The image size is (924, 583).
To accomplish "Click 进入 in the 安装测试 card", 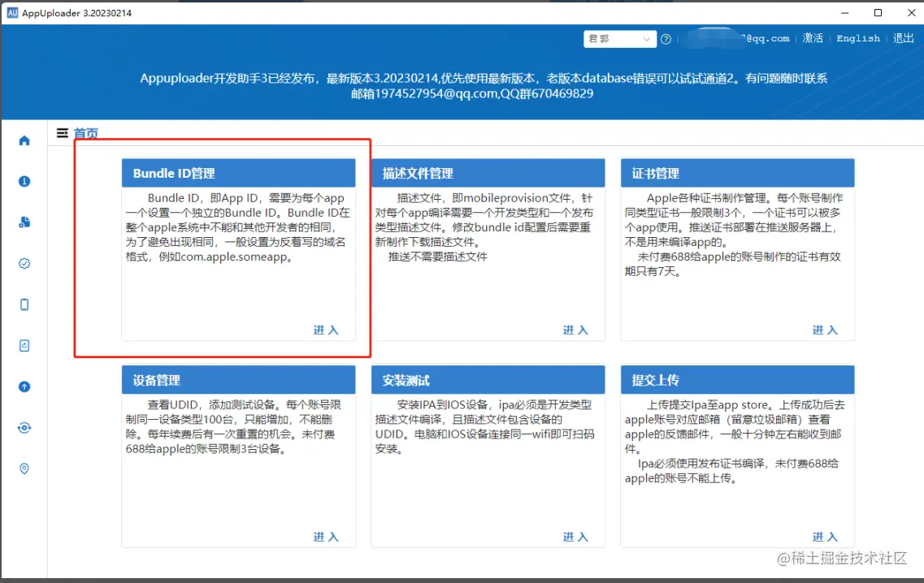I will coord(575,537).
